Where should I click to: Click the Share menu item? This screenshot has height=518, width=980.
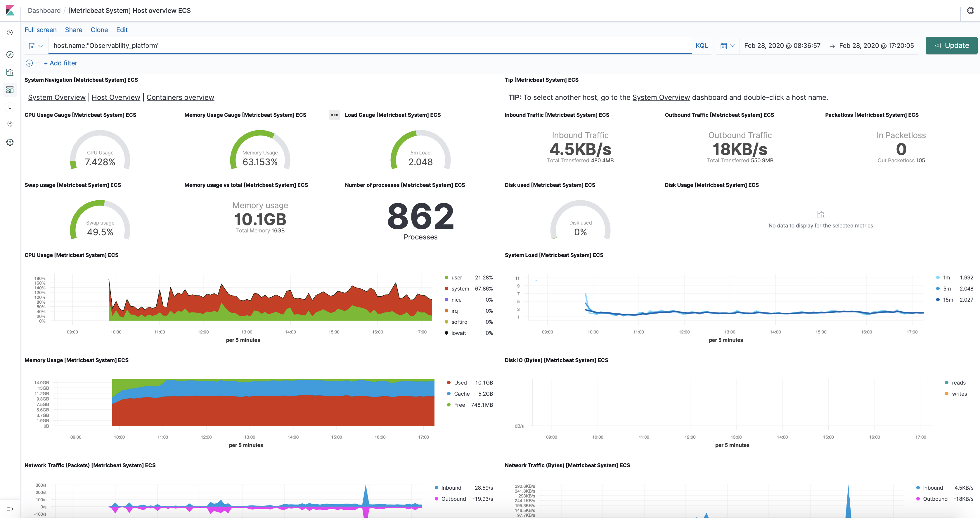pos(73,30)
